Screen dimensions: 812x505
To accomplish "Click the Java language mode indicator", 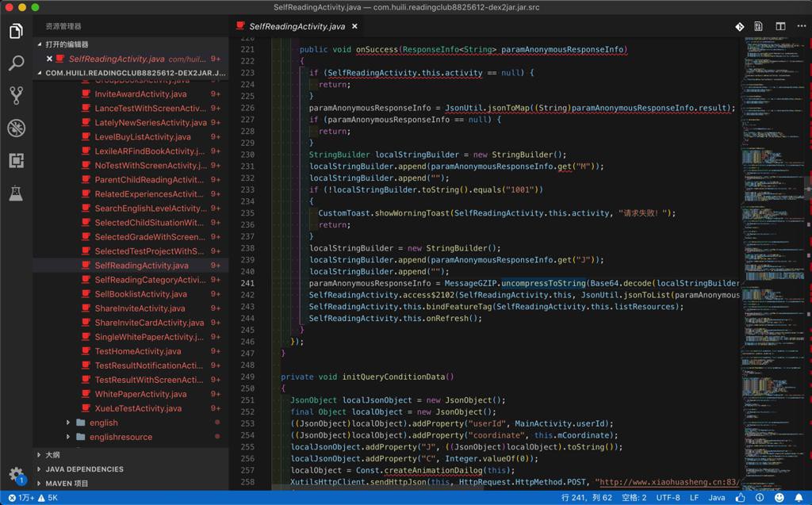I will (716, 498).
